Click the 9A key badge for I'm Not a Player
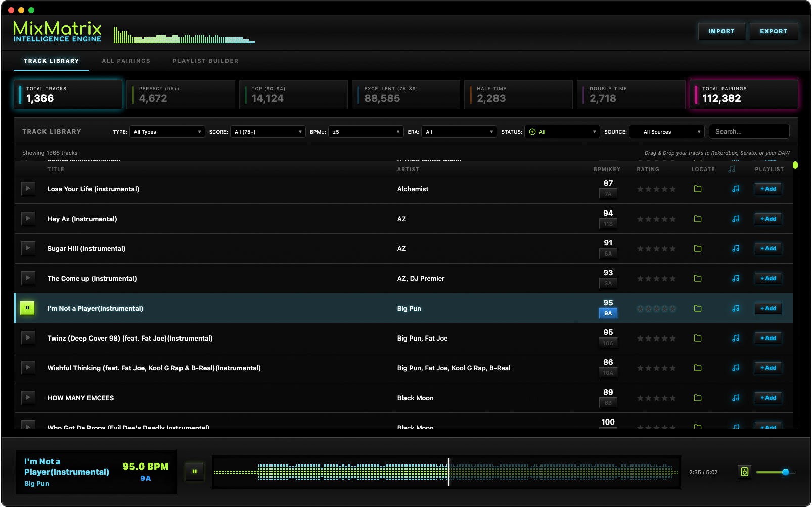812x507 pixels. [x=608, y=313]
